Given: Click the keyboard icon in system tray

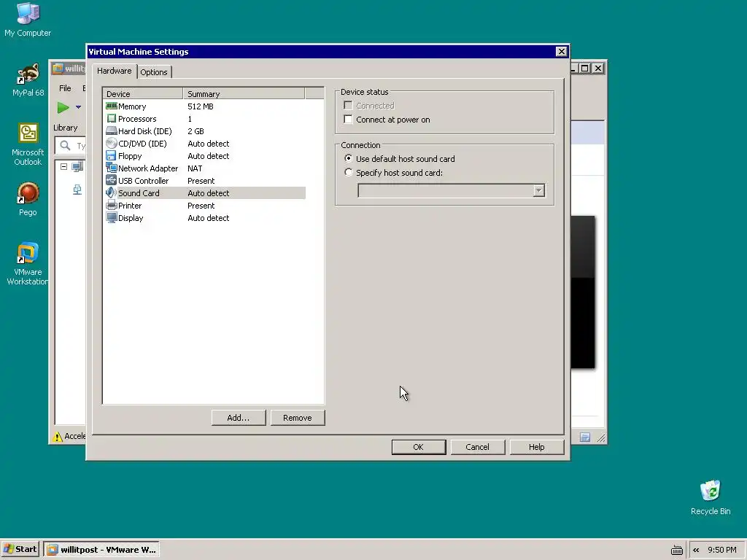Looking at the screenshot, I should click(x=676, y=550).
